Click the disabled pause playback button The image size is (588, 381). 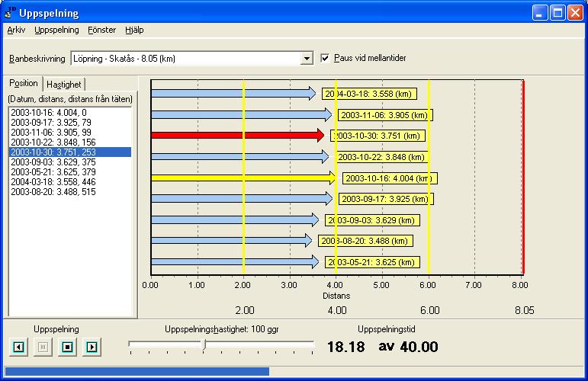tap(43, 347)
